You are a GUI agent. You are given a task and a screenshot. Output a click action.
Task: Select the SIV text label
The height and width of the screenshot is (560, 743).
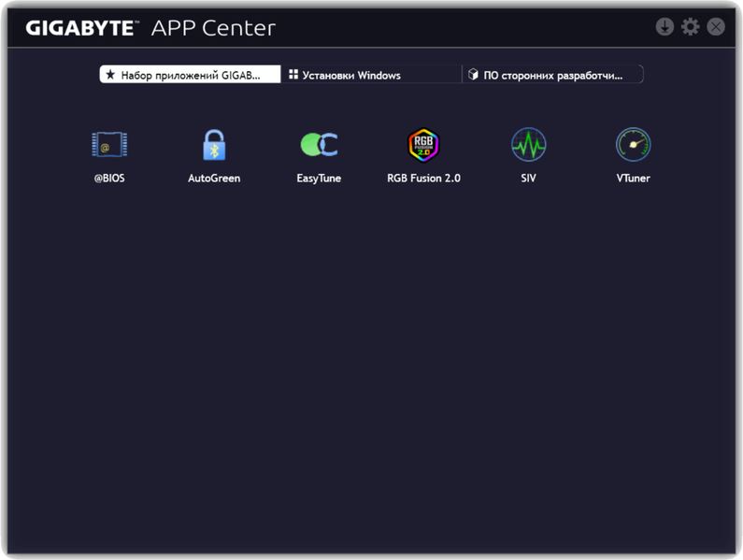pyautogui.click(x=529, y=178)
